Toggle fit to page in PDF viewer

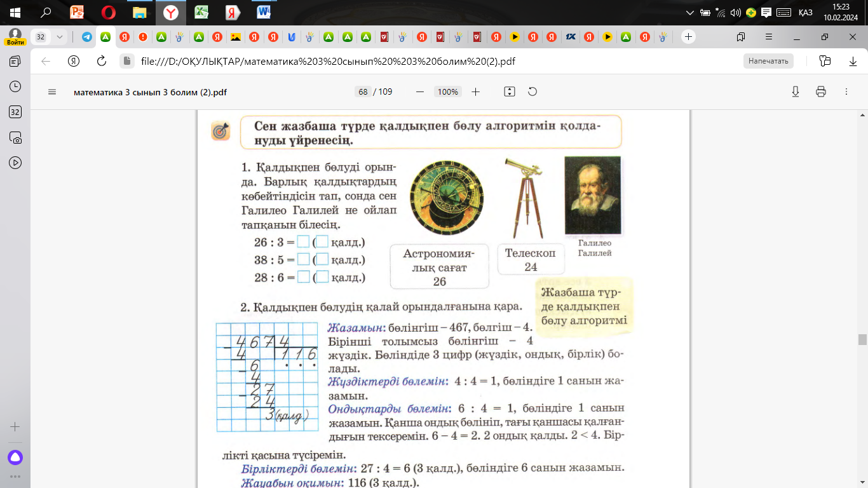point(509,91)
